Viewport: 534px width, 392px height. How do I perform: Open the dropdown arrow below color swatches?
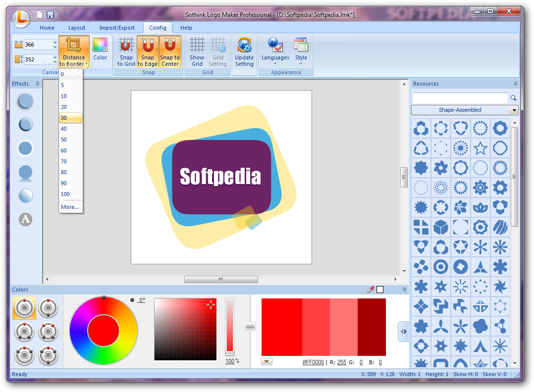(x=267, y=362)
